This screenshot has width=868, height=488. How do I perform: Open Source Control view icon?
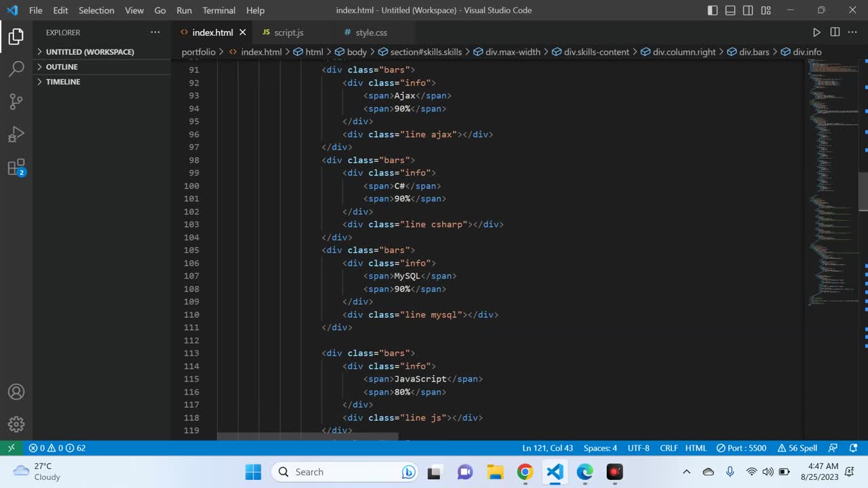click(x=16, y=102)
